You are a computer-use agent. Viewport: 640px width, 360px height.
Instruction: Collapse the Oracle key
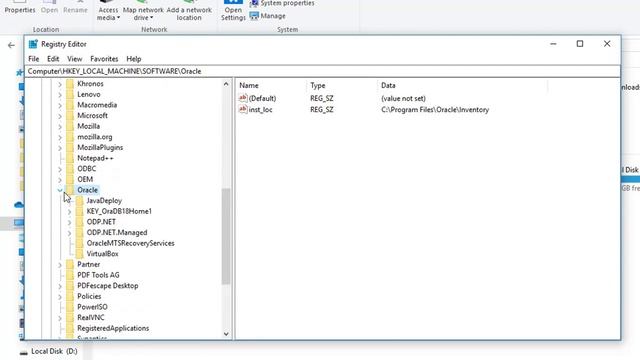(60, 190)
